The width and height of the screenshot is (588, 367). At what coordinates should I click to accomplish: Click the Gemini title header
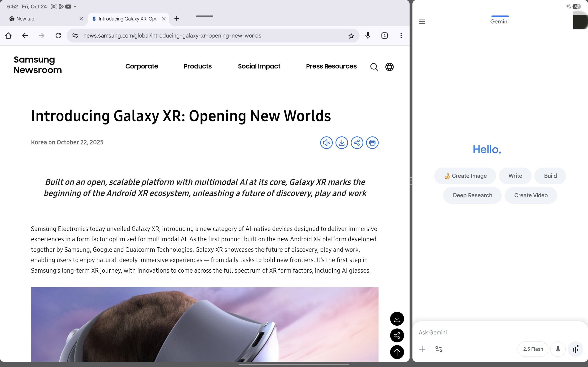pyautogui.click(x=499, y=22)
